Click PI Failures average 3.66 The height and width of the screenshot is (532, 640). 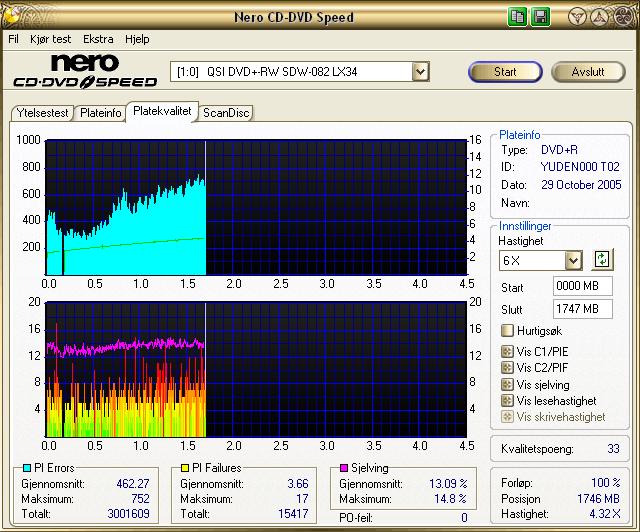coord(298,484)
